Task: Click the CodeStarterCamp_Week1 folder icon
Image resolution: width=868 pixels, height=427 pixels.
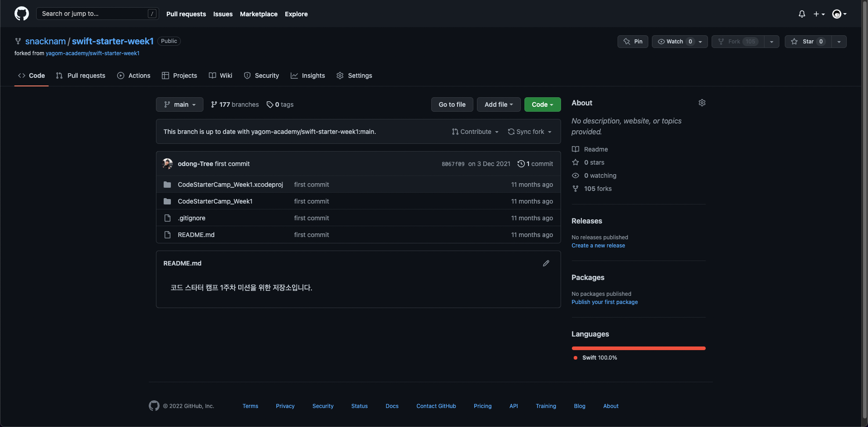Action: point(167,201)
